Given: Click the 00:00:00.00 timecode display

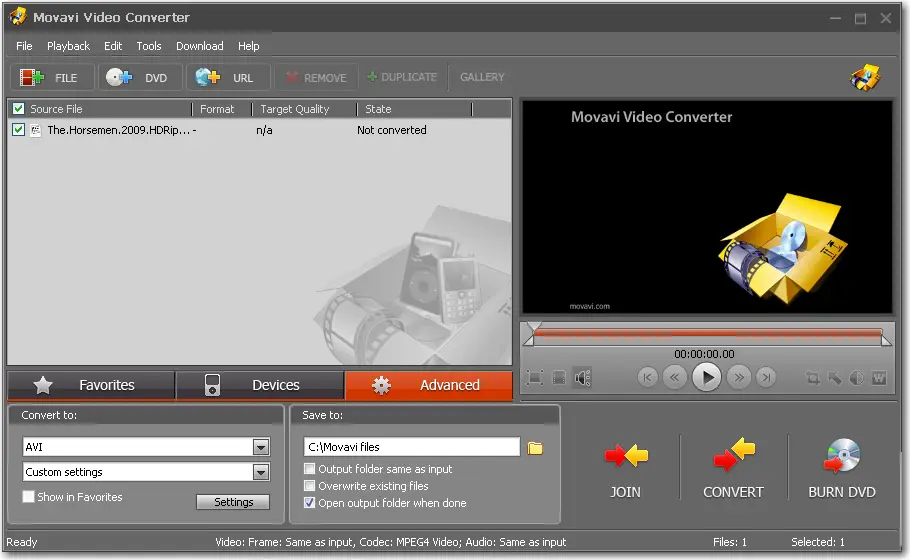Looking at the screenshot, I should coord(704,354).
